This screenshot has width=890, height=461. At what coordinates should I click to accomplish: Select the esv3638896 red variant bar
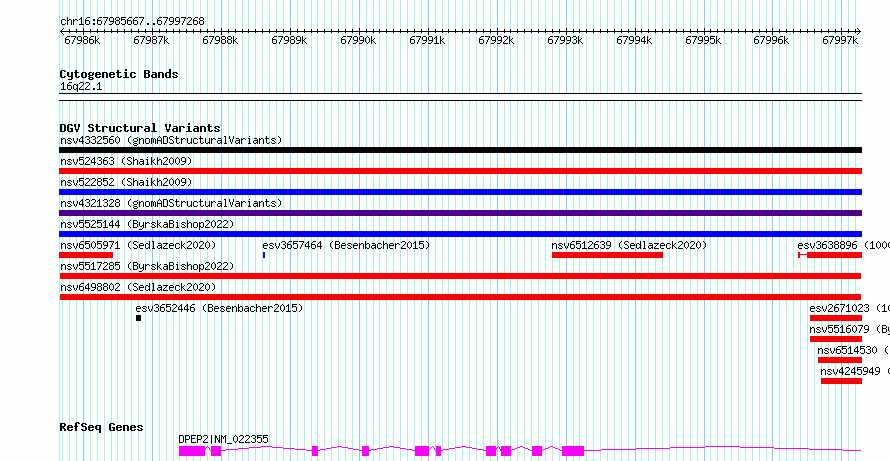coord(830,255)
